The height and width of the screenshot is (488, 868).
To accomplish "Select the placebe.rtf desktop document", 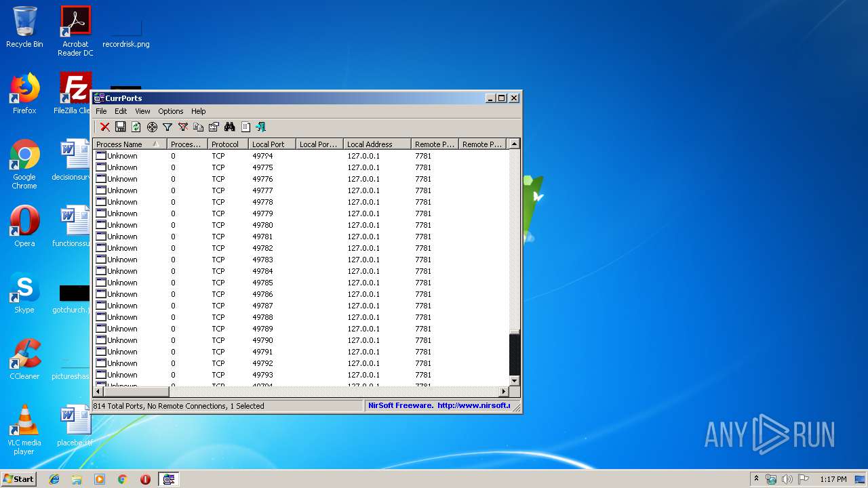I will [75, 426].
